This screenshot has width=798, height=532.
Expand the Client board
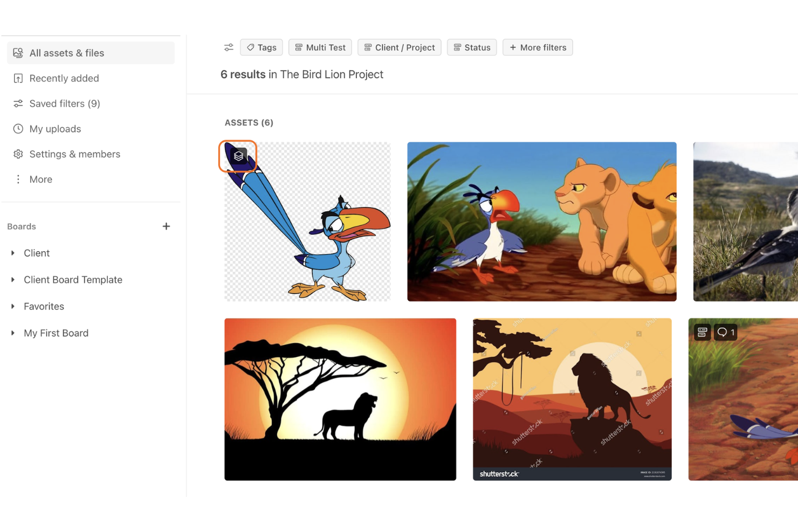coord(13,253)
